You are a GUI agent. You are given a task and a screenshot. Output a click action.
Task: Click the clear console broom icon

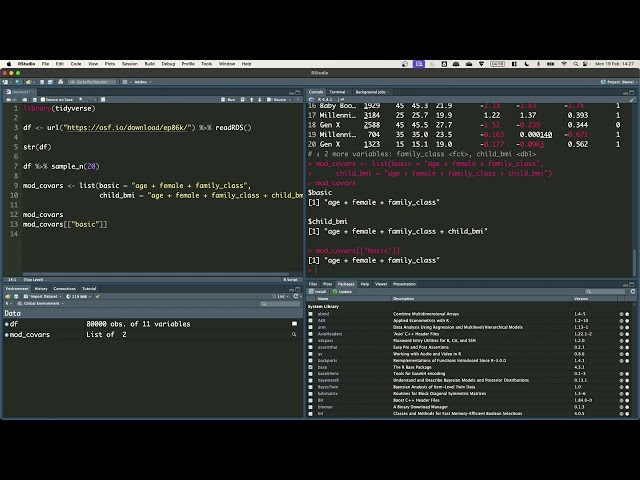[x=632, y=99]
